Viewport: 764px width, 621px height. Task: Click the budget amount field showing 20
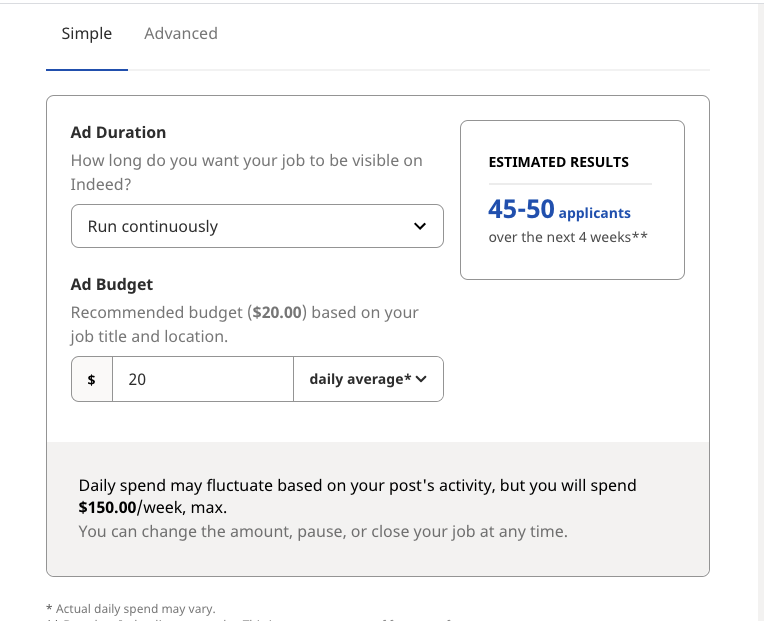[x=202, y=380]
